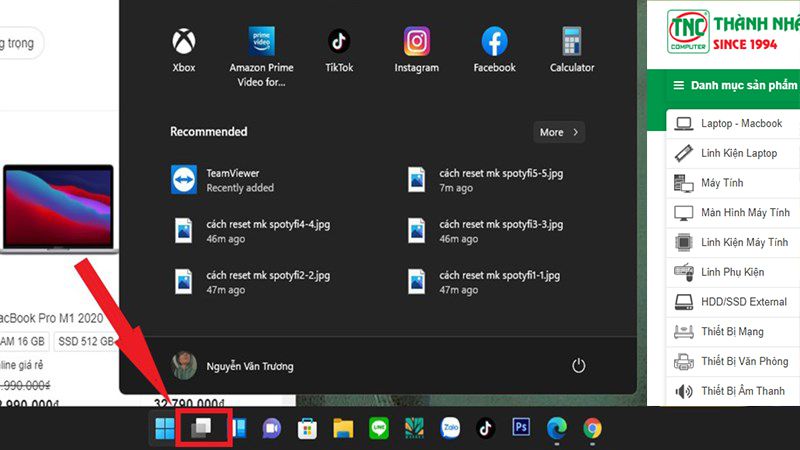800x450 pixels.
Task: Click the 7m ago image file icon
Action: pos(416,180)
